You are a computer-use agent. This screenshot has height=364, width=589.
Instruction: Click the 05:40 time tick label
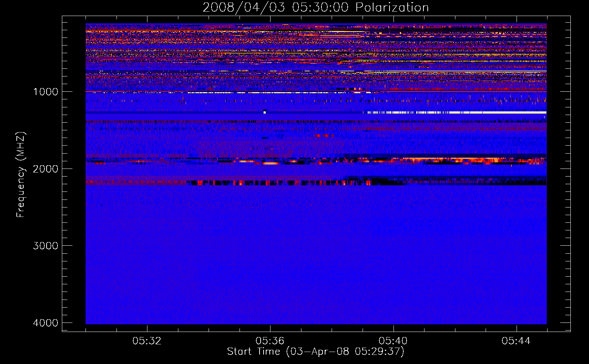(393, 341)
